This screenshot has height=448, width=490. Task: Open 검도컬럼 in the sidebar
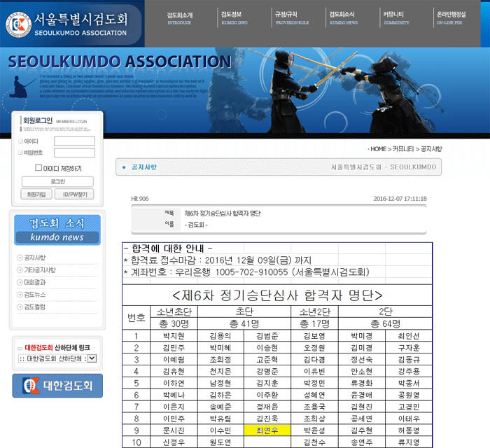click(x=35, y=307)
